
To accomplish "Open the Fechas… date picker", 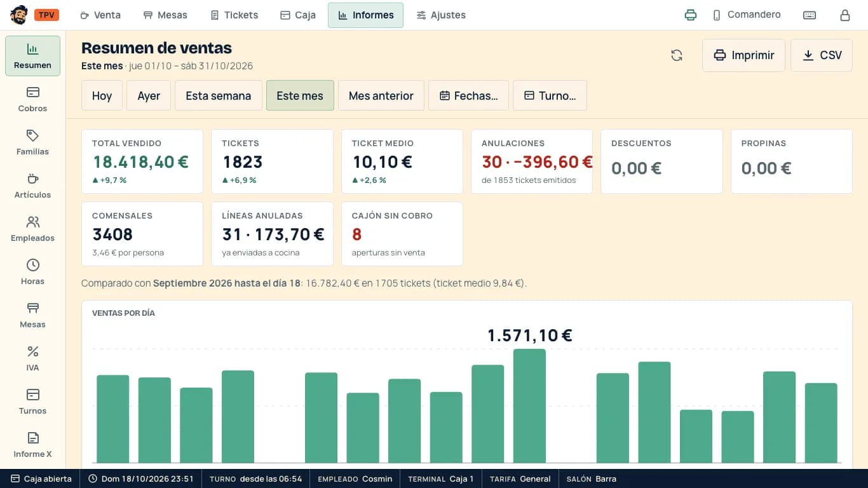I will tap(468, 95).
